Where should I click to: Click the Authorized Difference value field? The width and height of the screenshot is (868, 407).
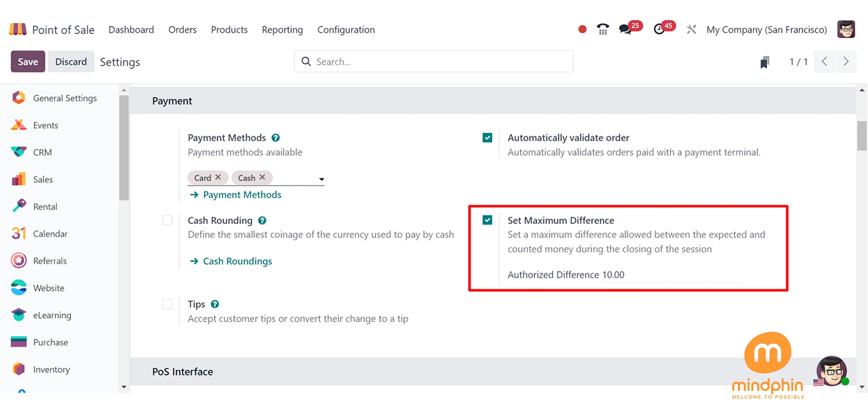(x=669, y=275)
